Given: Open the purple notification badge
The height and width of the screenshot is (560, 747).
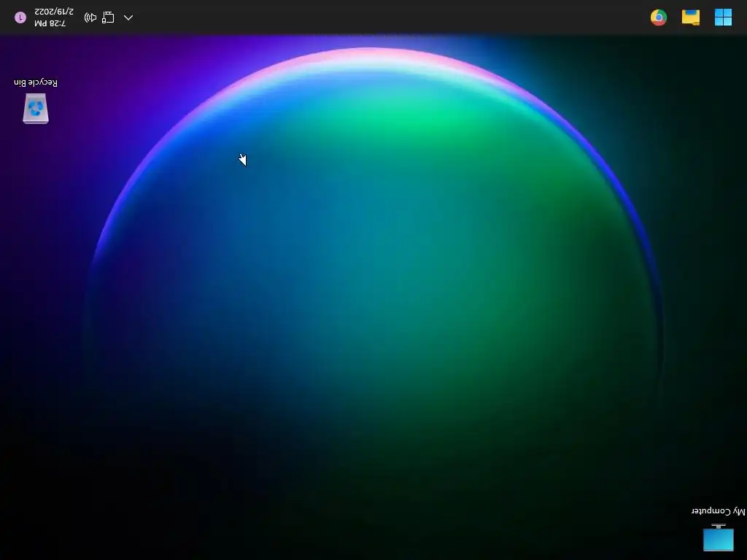Looking at the screenshot, I should 20,17.
